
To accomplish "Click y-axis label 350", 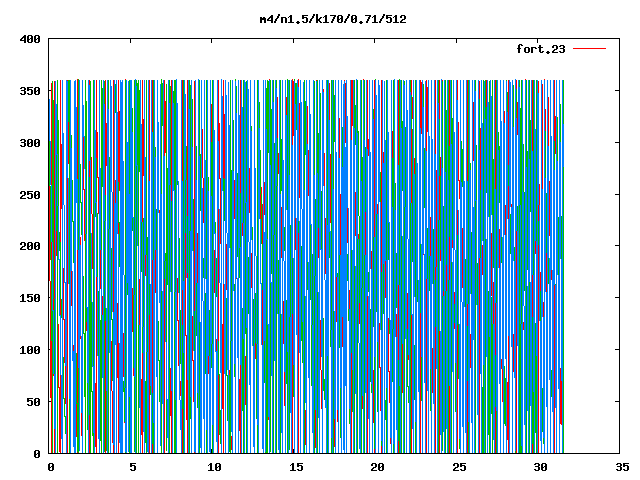I will point(30,91).
